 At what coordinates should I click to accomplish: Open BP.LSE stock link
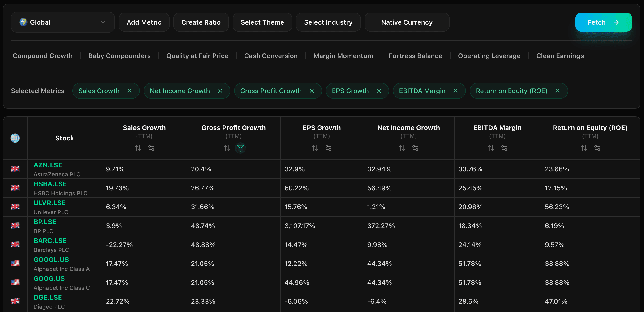pyautogui.click(x=45, y=222)
